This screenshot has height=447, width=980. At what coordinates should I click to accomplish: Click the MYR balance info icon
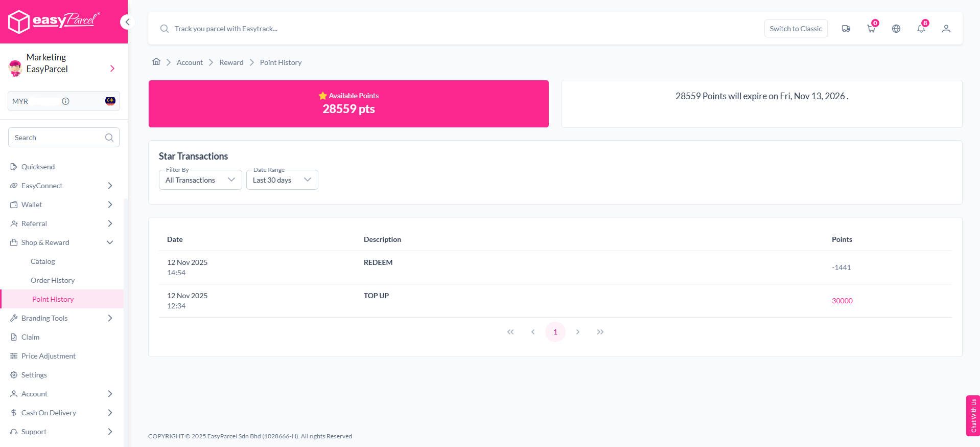point(65,101)
